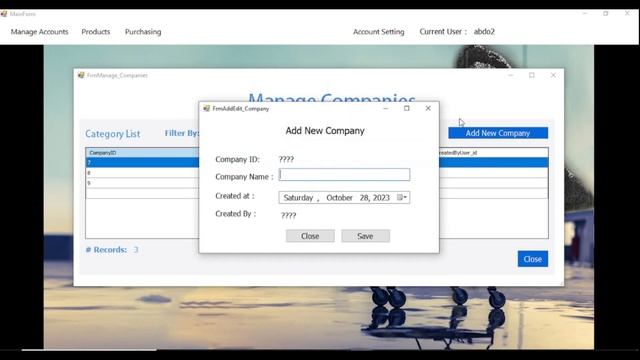
Task: Select the year 2023 in date picker
Action: click(381, 198)
